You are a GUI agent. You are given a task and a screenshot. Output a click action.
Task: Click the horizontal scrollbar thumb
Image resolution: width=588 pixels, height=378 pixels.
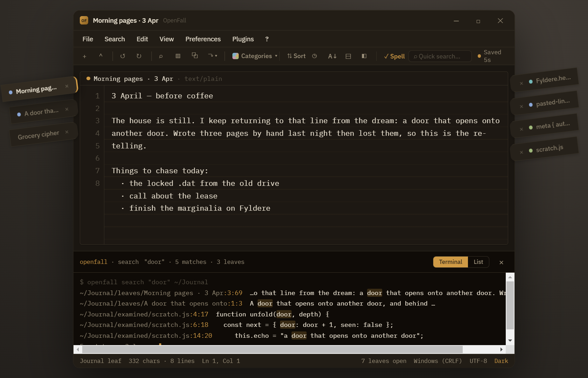pos(272,349)
